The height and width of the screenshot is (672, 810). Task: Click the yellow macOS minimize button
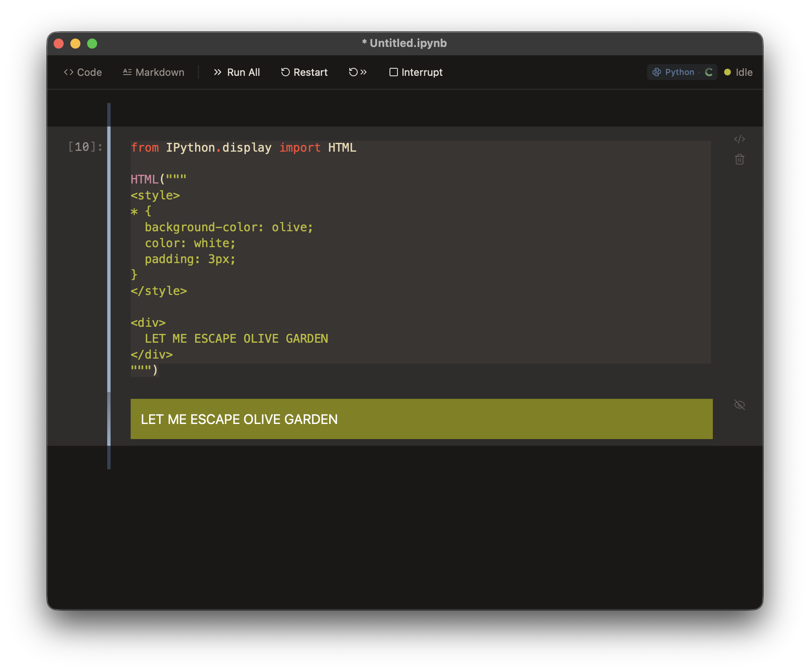pos(75,44)
